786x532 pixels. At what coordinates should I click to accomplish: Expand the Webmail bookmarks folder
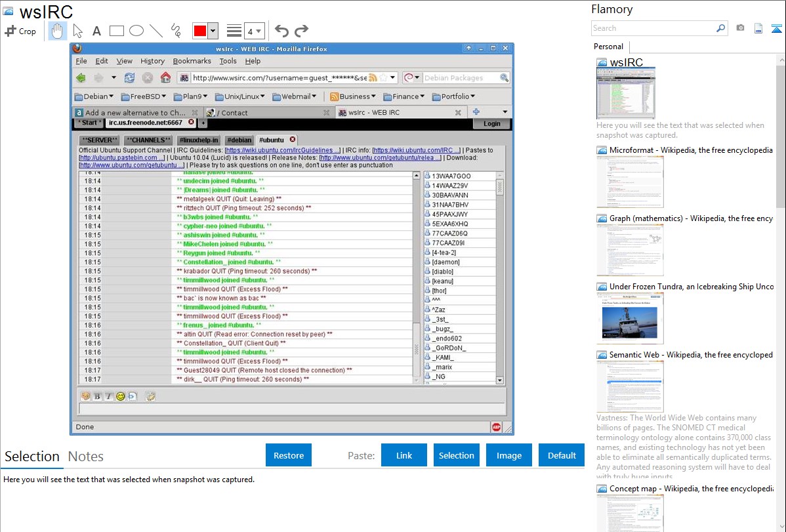point(295,96)
